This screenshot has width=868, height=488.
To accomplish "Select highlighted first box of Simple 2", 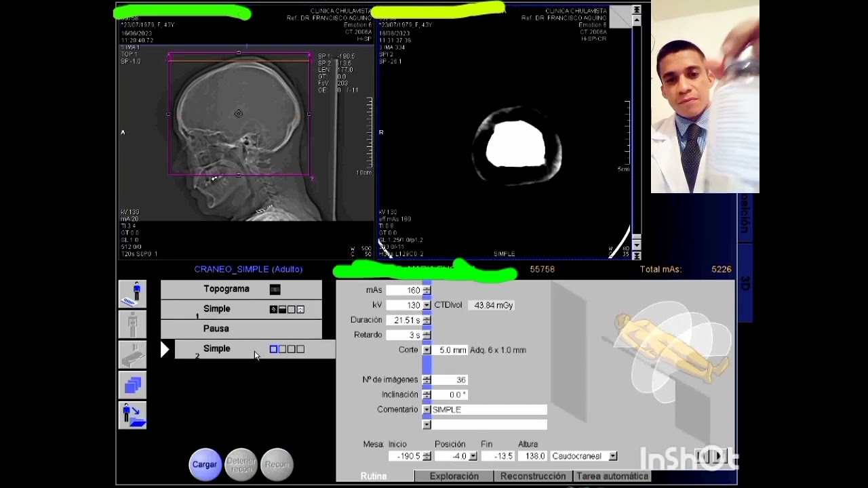I will pos(274,349).
